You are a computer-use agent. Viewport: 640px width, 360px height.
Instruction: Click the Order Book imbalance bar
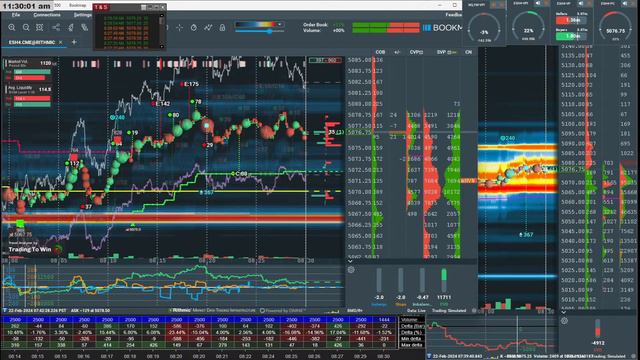(x=386, y=27)
